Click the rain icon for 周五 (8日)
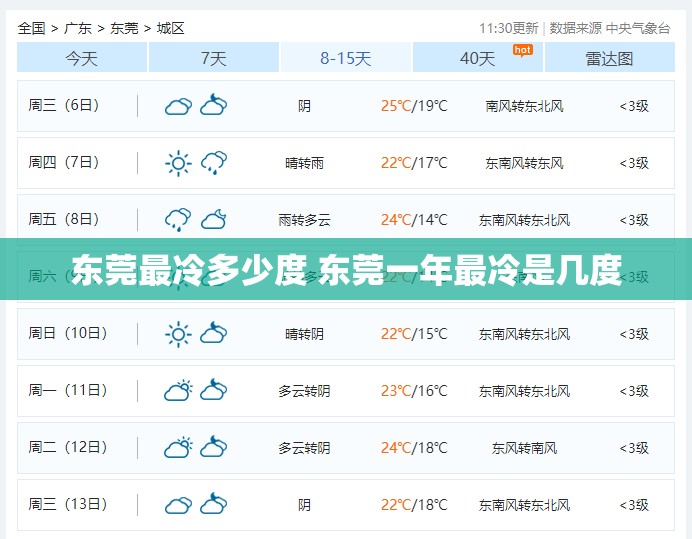This screenshot has height=539, width=692. [178, 220]
